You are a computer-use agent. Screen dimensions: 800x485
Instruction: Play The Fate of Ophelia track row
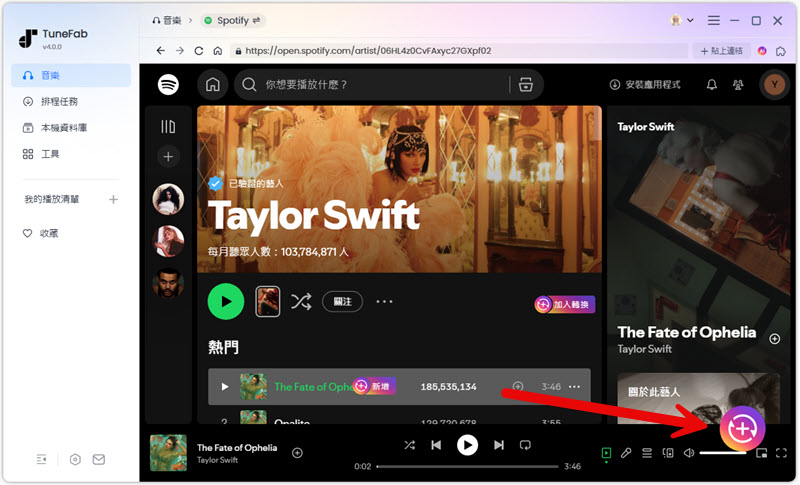(x=224, y=387)
